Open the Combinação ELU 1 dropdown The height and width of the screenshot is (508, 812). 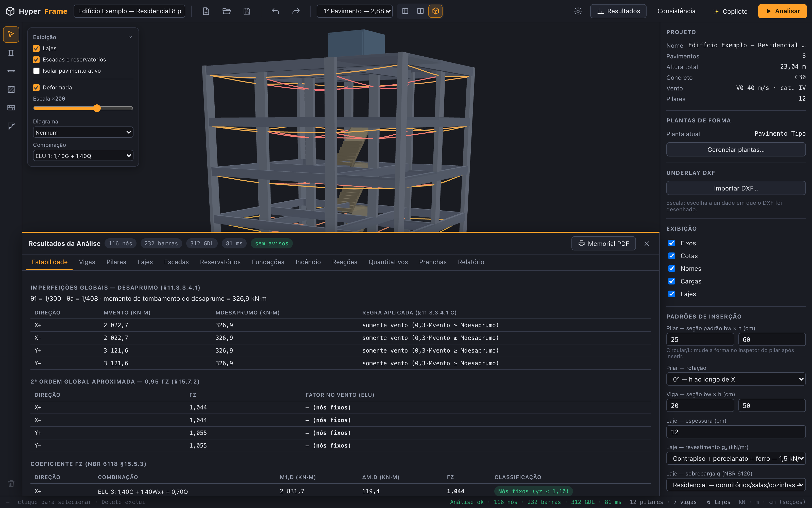tap(83, 156)
